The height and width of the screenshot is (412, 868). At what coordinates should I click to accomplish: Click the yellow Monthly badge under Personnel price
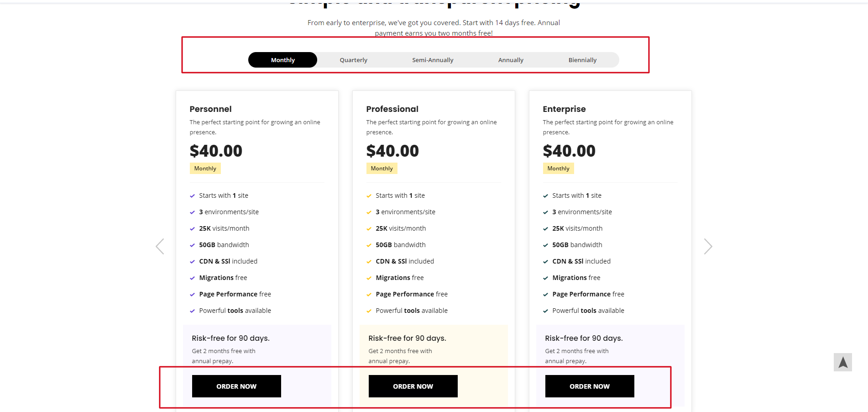pos(205,169)
